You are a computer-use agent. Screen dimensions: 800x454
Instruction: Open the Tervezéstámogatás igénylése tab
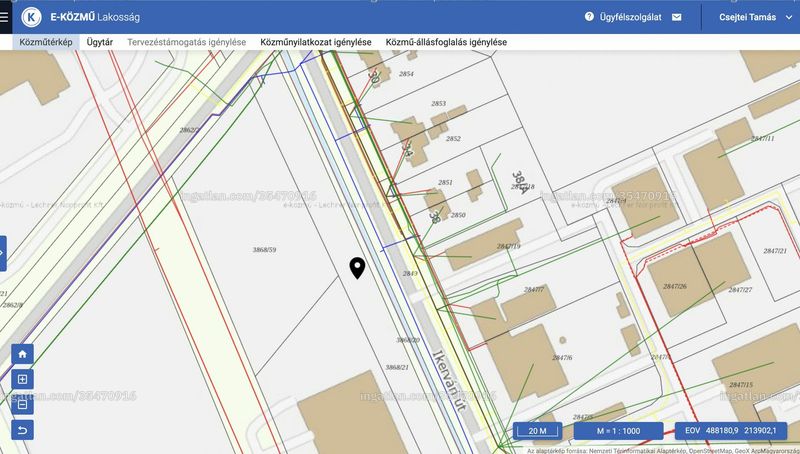[x=186, y=42]
